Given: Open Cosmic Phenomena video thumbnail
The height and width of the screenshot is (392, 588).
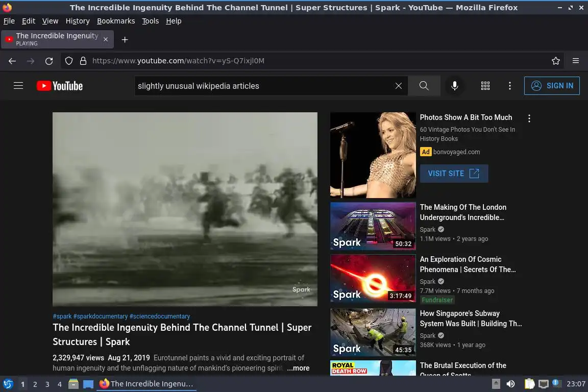Looking at the screenshot, I should (x=373, y=278).
